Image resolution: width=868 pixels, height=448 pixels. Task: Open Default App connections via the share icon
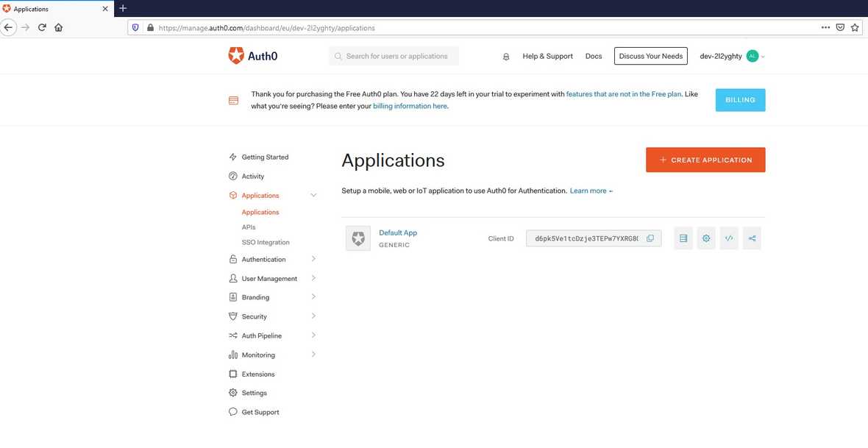point(752,238)
